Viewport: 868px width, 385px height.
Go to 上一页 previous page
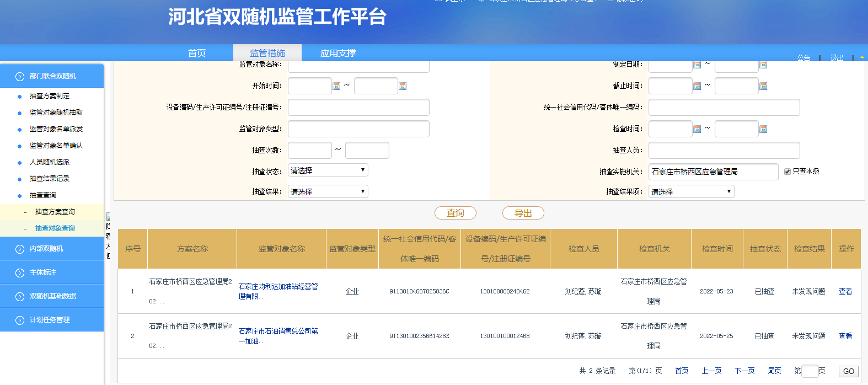711,371
